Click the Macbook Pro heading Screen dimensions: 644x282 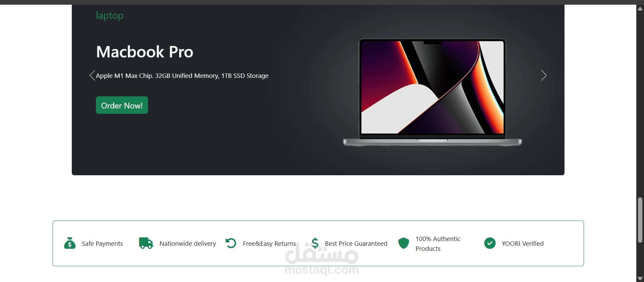pos(145,52)
